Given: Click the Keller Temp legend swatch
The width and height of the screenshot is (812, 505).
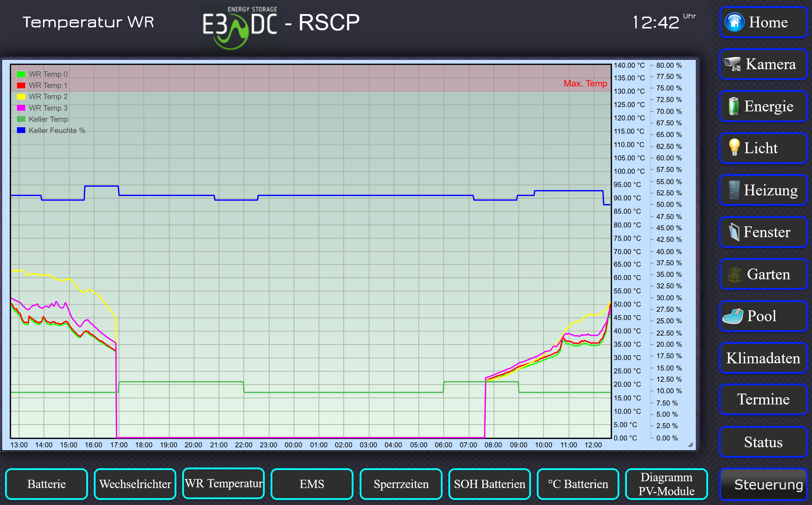Looking at the screenshot, I should [21, 119].
